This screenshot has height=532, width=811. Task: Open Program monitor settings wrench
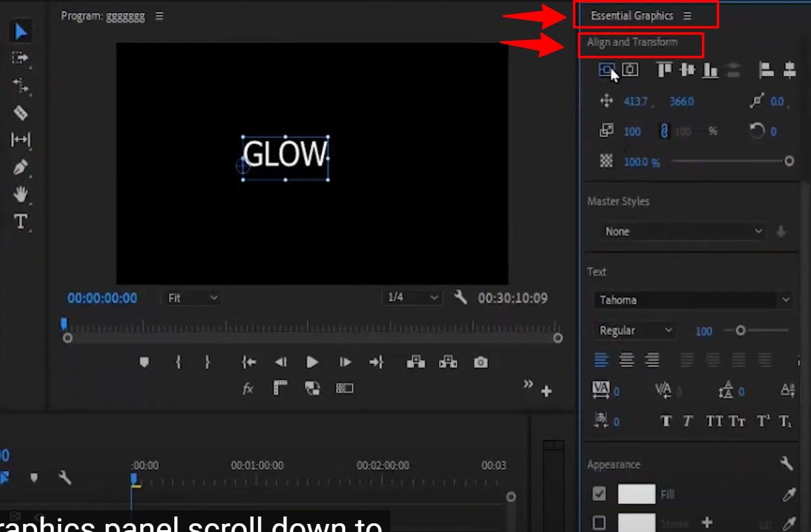(x=460, y=298)
